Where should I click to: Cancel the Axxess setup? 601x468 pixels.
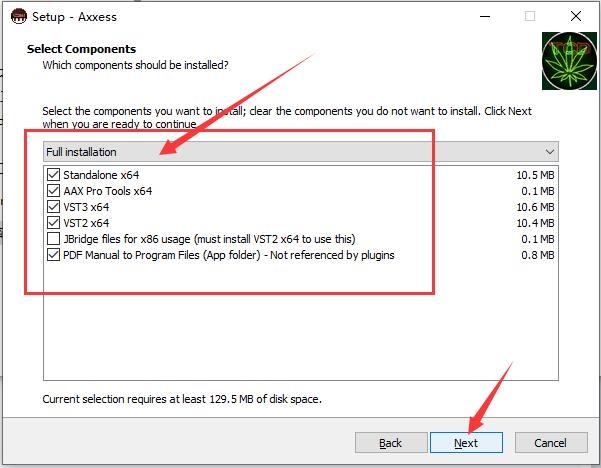tap(551, 443)
